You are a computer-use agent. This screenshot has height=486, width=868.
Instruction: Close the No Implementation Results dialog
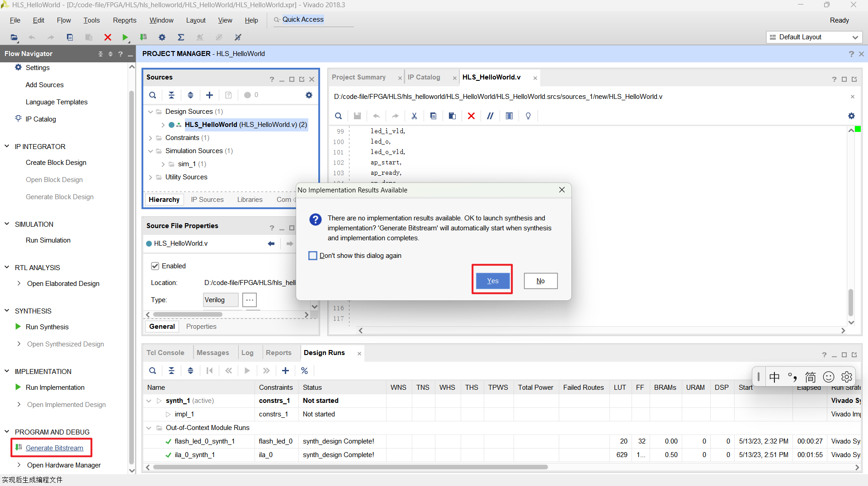click(562, 190)
